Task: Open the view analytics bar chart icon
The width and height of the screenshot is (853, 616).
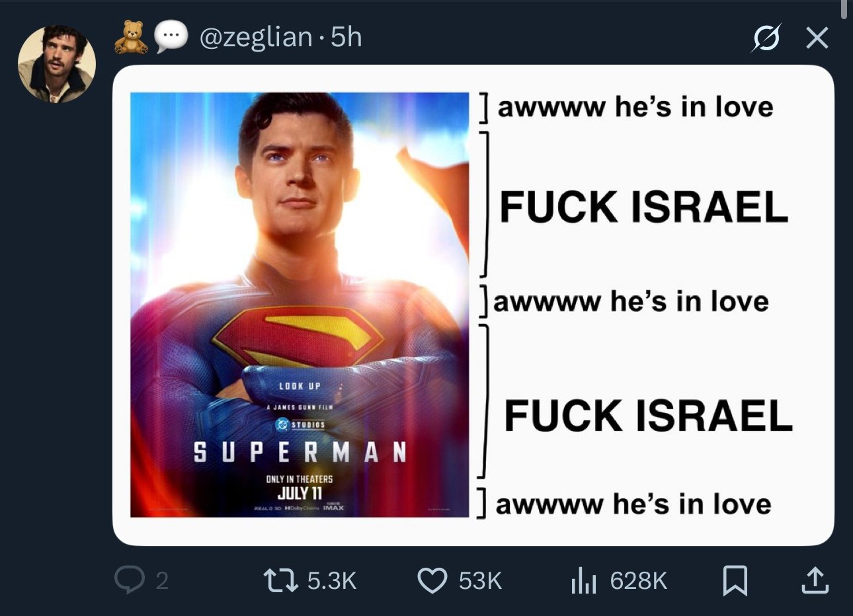Action: [583, 580]
